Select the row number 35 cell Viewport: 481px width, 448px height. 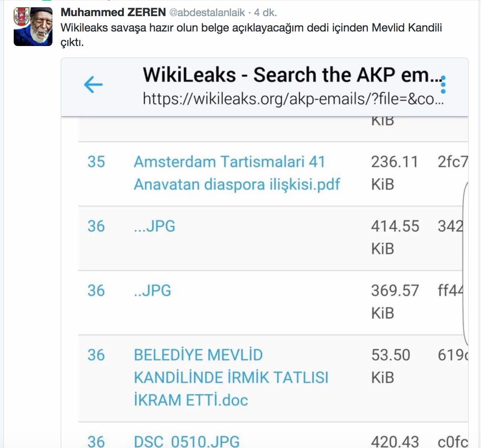(96, 161)
